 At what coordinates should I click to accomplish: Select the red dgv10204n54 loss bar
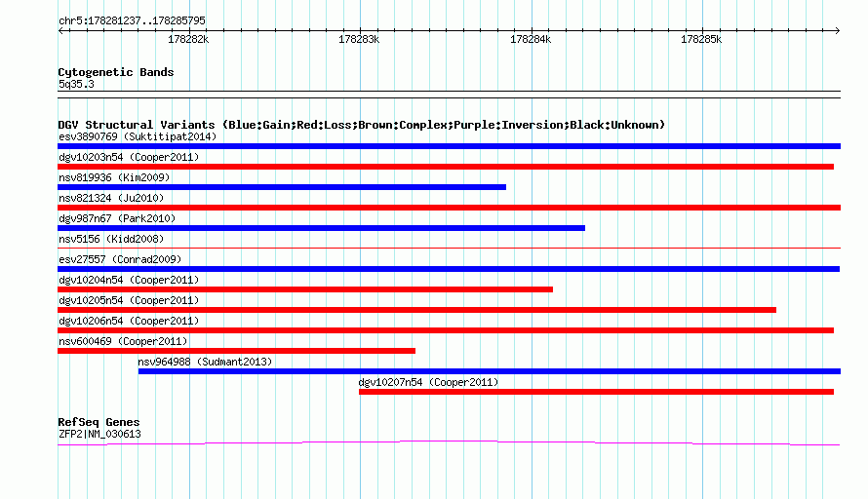tap(305, 289)
